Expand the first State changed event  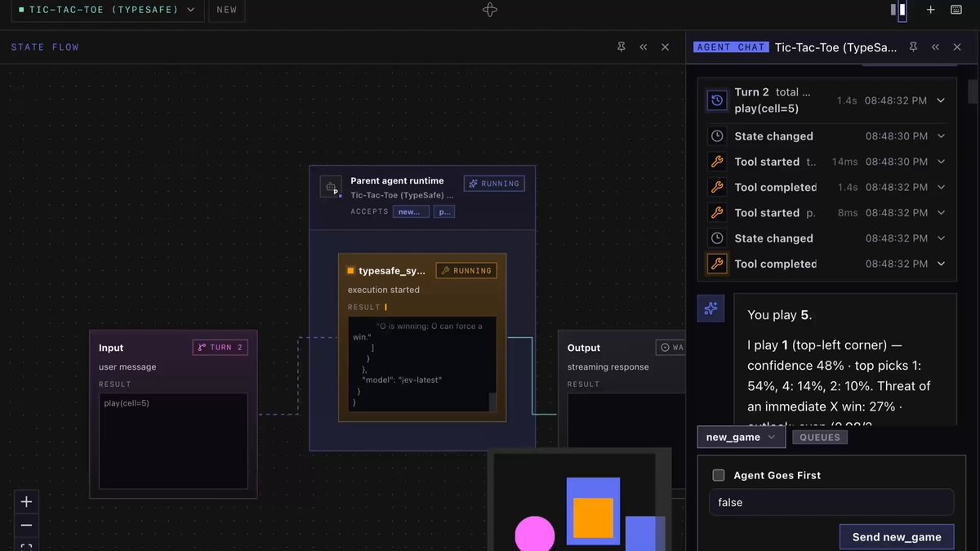[941, 136]
